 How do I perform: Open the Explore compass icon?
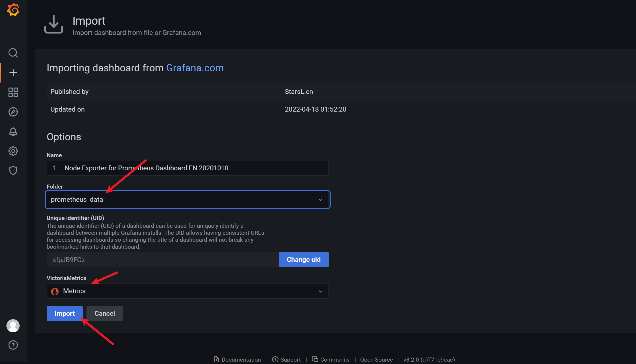[13, 112]
